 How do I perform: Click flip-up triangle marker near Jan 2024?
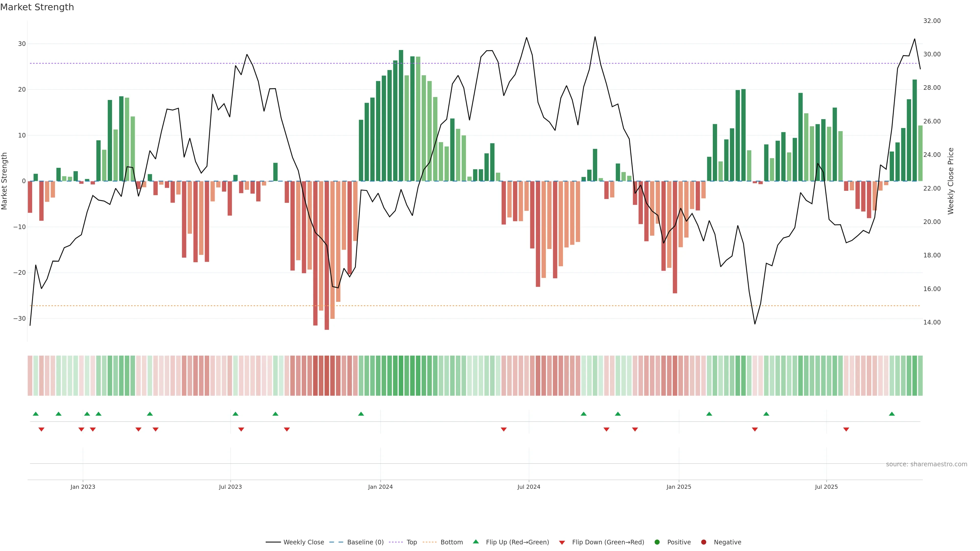361,414
